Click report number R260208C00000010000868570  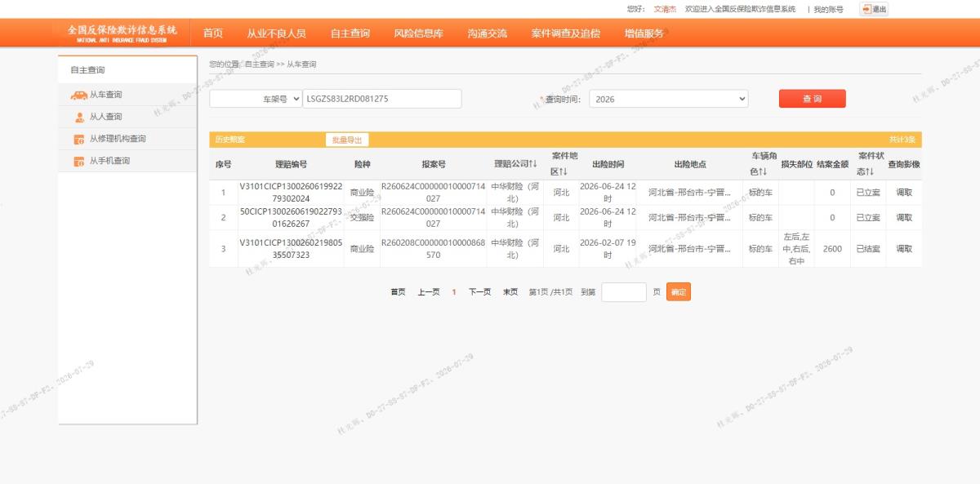tap(434, 249)
